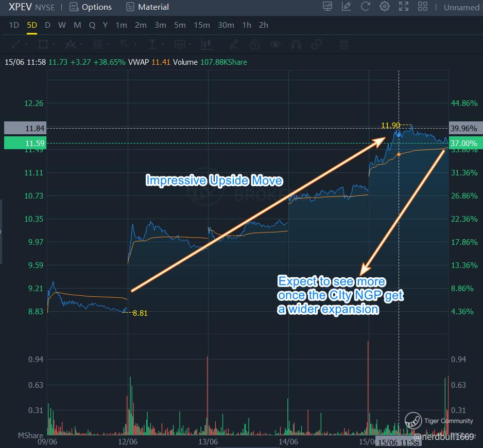Select the arrow drawing tool

tap(125, 44)
